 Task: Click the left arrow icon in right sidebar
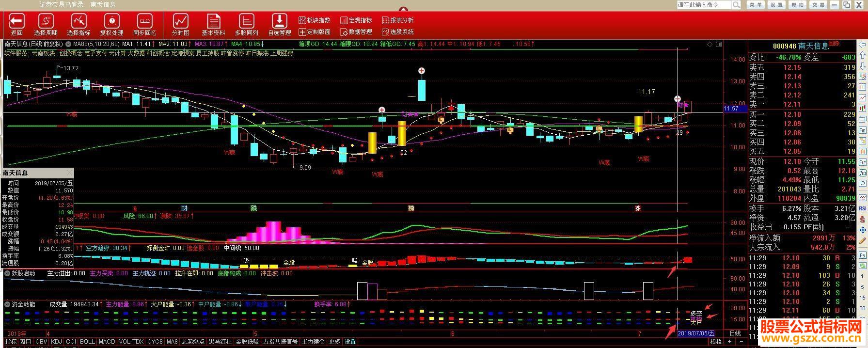click(863, 45)
